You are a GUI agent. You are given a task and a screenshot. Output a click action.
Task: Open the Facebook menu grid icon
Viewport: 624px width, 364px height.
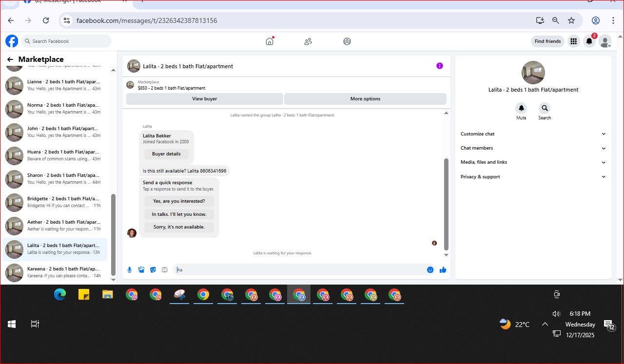point(574,41)
